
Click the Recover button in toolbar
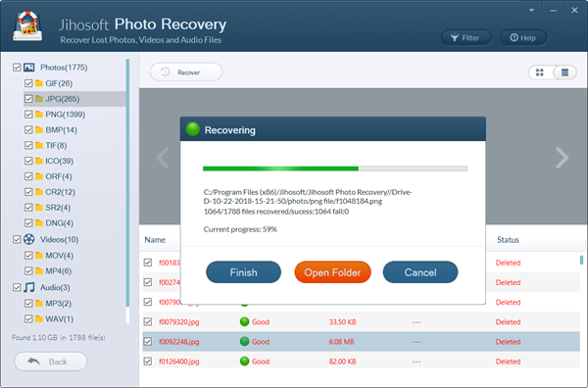point(186,72)
